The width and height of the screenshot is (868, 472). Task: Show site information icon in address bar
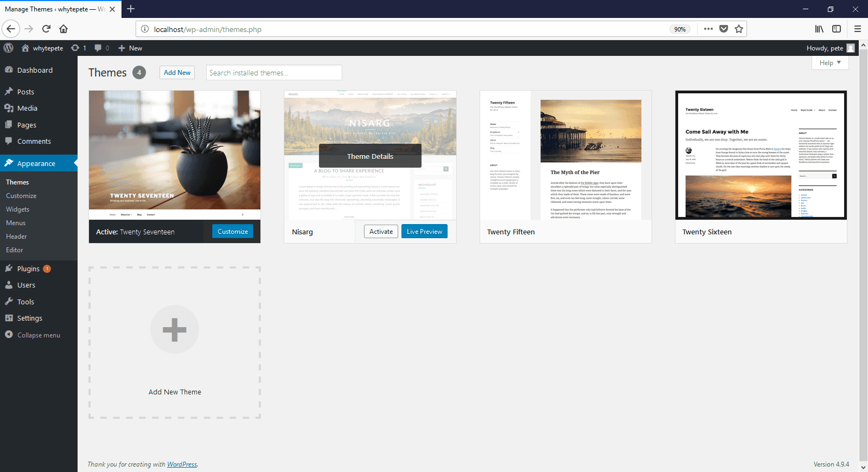point(145,29)
